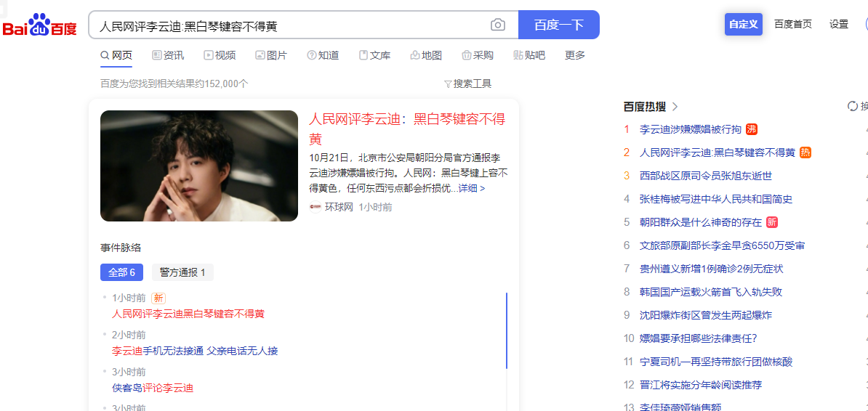The image size is (868, 411).
Task: Open the 搜索工具 search tools filter
Action: coord(468,84)
